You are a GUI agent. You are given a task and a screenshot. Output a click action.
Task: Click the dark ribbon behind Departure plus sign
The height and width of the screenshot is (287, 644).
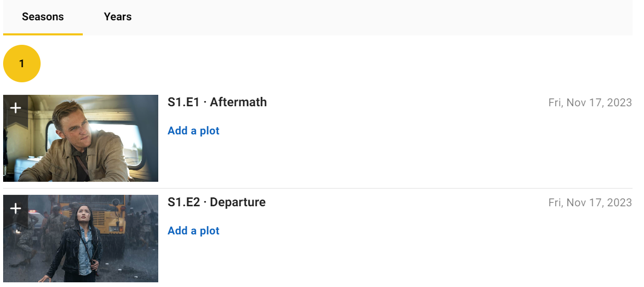pyautogui.click(x=16, y=213)
